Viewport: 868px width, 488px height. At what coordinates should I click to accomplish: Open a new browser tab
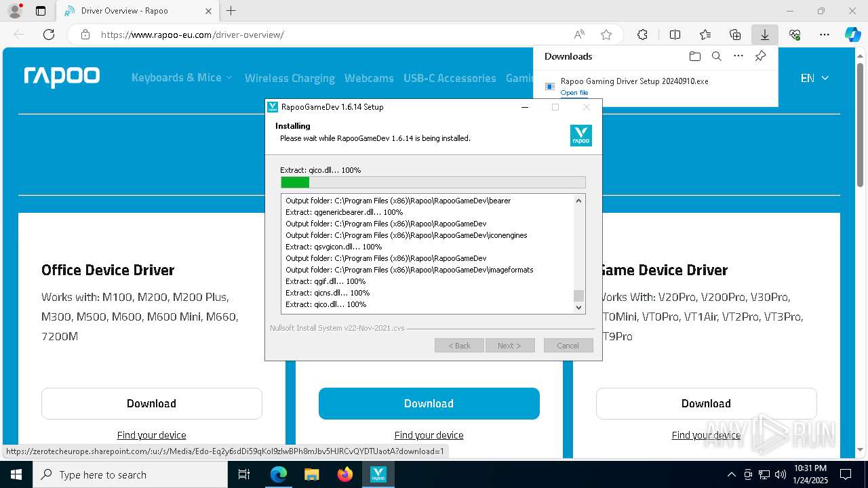(x=231, y=11)
